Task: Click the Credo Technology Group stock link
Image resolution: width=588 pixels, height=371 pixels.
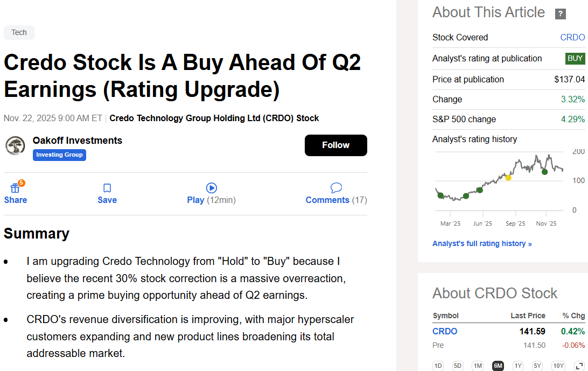Action: point(214,118)
